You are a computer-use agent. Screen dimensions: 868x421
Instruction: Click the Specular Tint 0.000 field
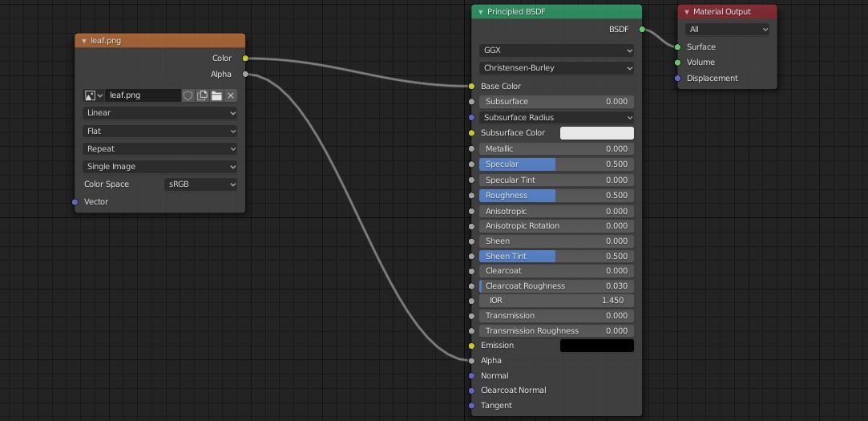pyautogui.click(x=556, y=180)
